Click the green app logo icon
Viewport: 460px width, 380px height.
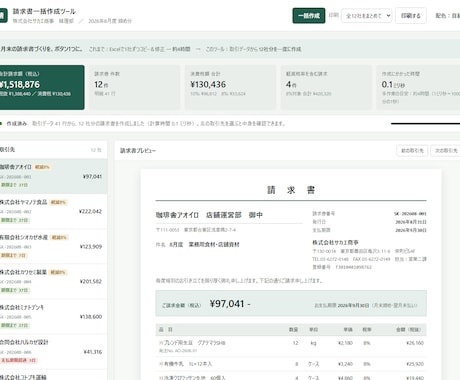click(x=3, y=16)
